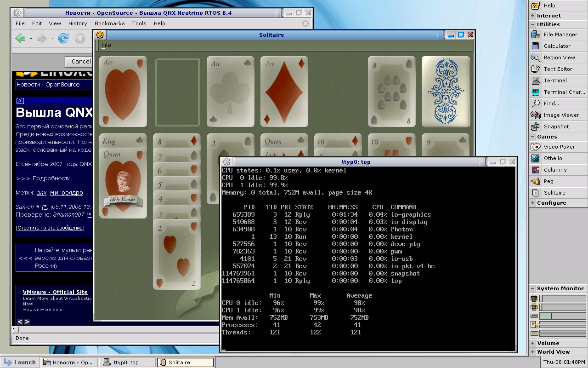Select the Queen of hearts card

pyautogui.click(x=123, y=183)
